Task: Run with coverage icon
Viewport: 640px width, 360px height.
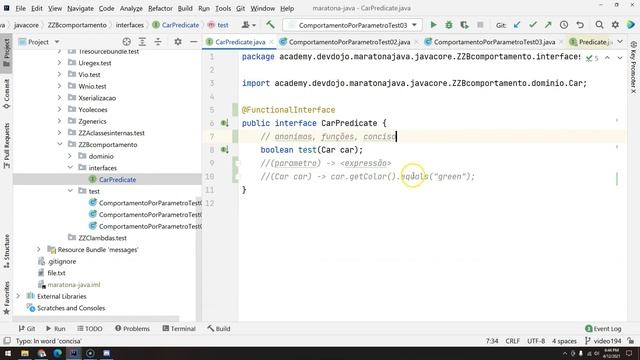Action: (464, 25)
